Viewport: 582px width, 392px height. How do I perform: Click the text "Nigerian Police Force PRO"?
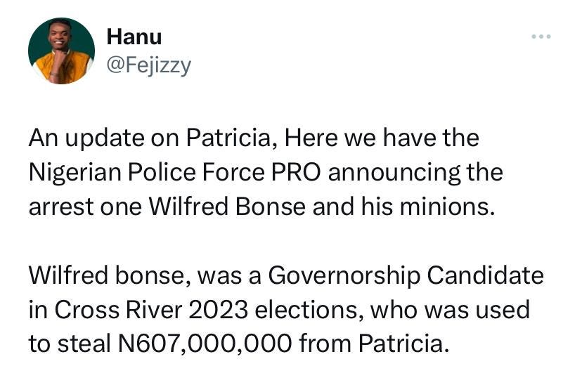tap(174, 172)
